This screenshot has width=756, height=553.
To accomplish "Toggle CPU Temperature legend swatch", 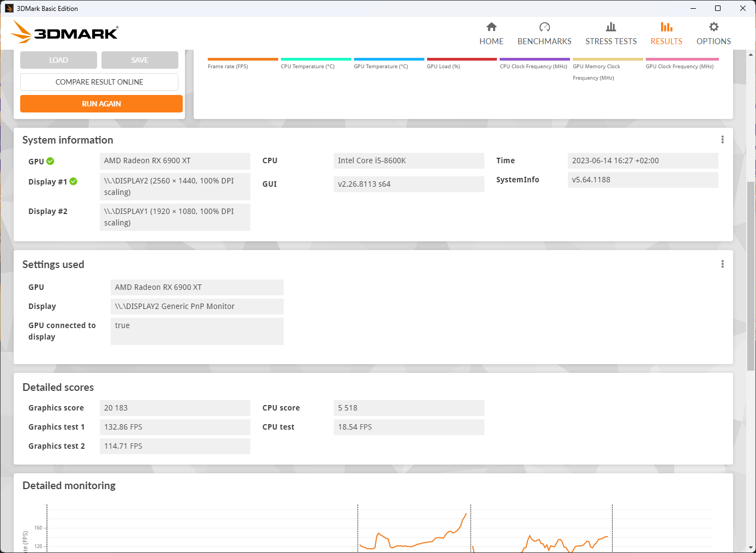I will pos(316,59).
